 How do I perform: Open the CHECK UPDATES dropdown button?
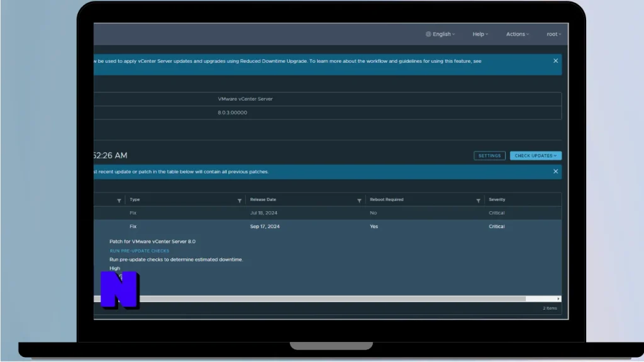[536, 156]
